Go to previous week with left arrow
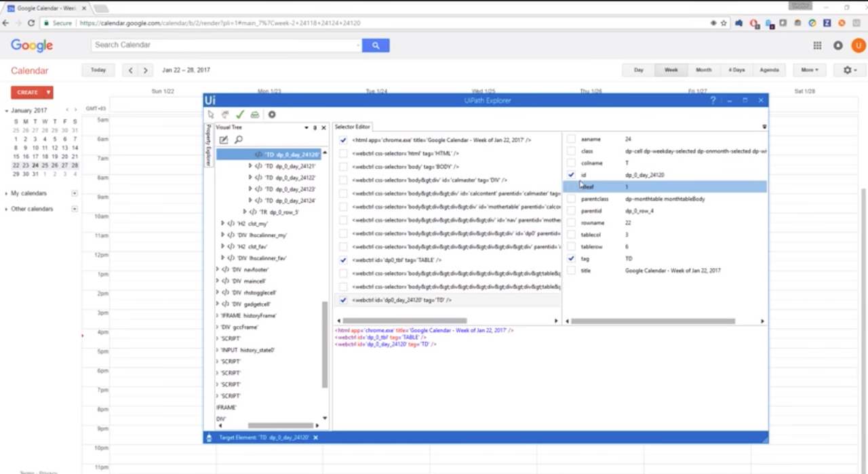 (130, 70)
